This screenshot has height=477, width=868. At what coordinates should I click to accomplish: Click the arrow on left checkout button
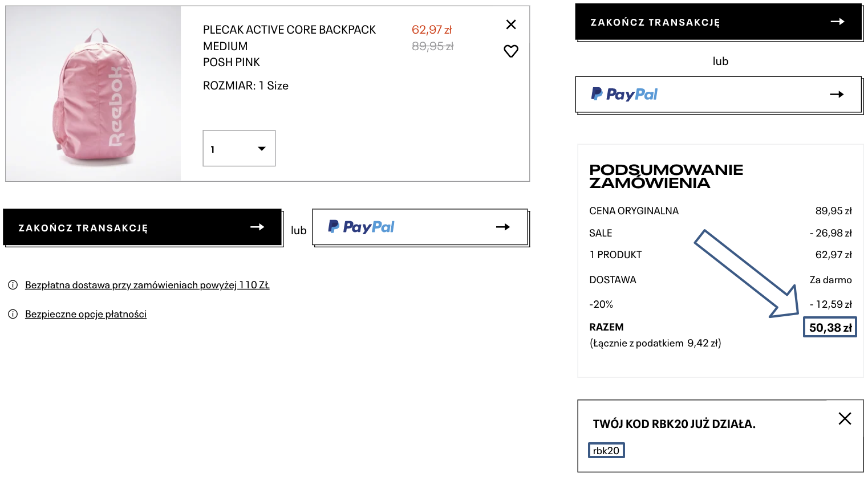click(257, 227)
